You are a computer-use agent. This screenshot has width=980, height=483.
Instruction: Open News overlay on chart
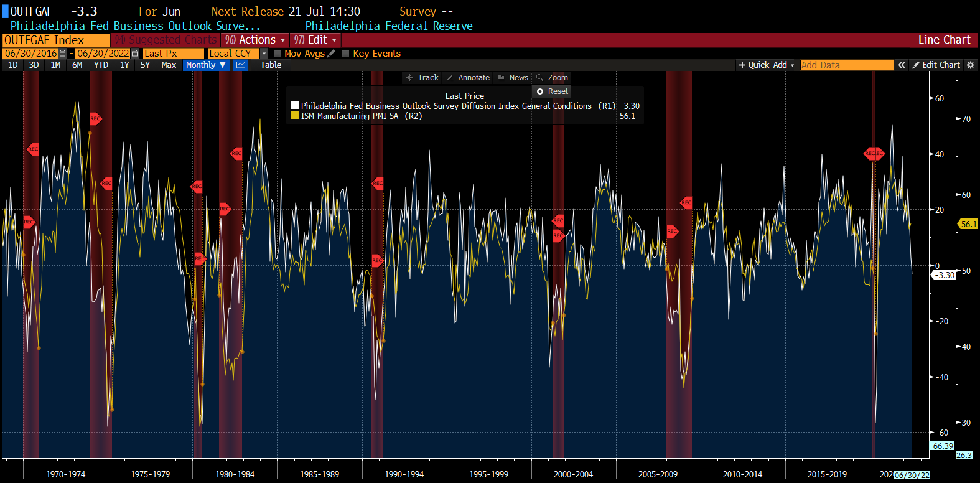pyautogui.click(x=513, y=78)
